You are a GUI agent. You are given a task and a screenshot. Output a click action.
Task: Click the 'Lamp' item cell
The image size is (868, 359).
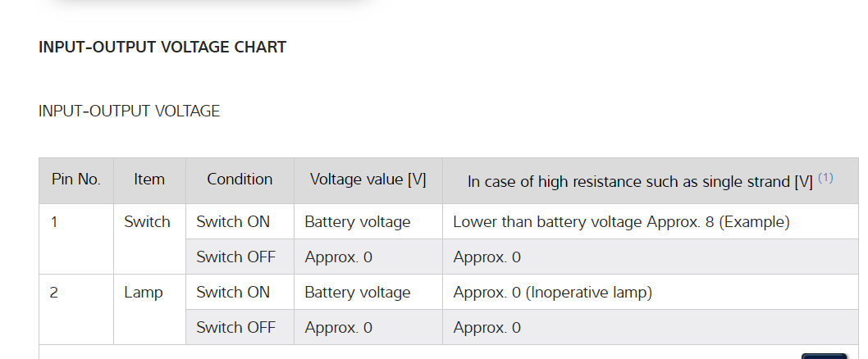(x=144, y=293)
